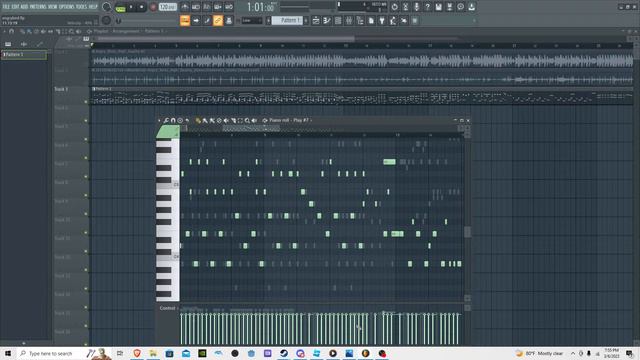
Task: Open the Line snap dropdown
Action: coord(252,20)
